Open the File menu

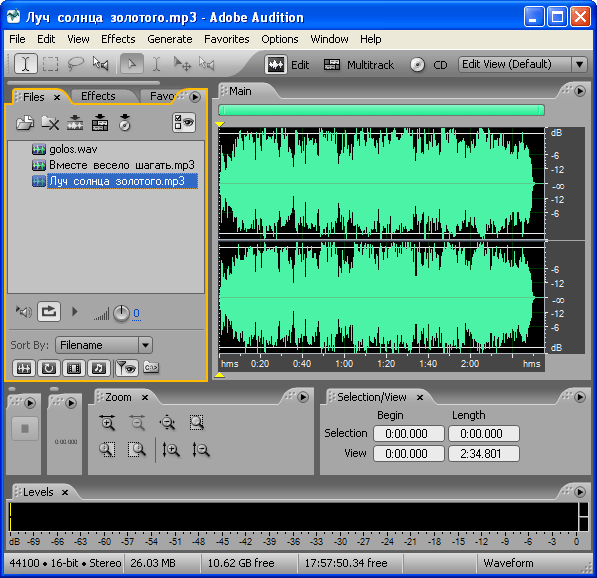coord(17,39)
